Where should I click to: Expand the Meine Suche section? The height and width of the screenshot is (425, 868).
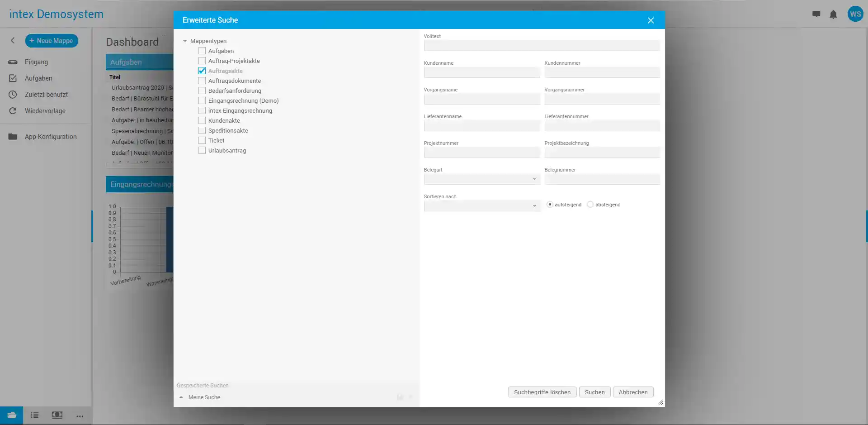click(x=181, y=397)
